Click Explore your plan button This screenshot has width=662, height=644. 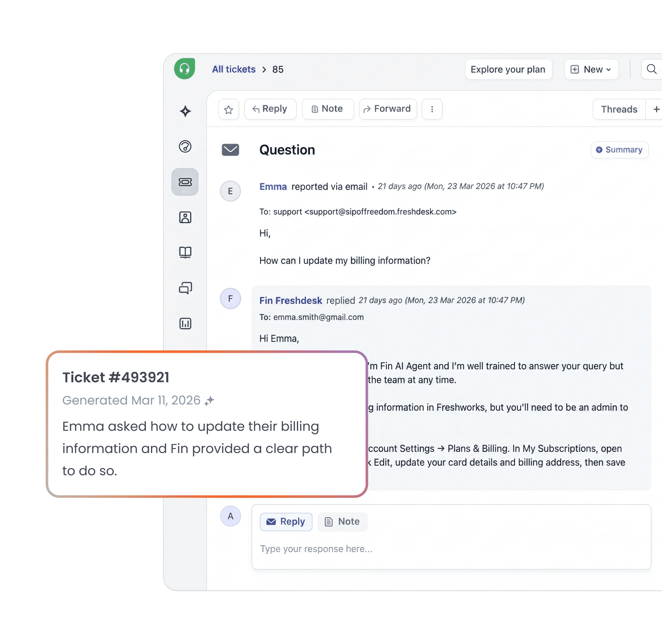[508, 69]
